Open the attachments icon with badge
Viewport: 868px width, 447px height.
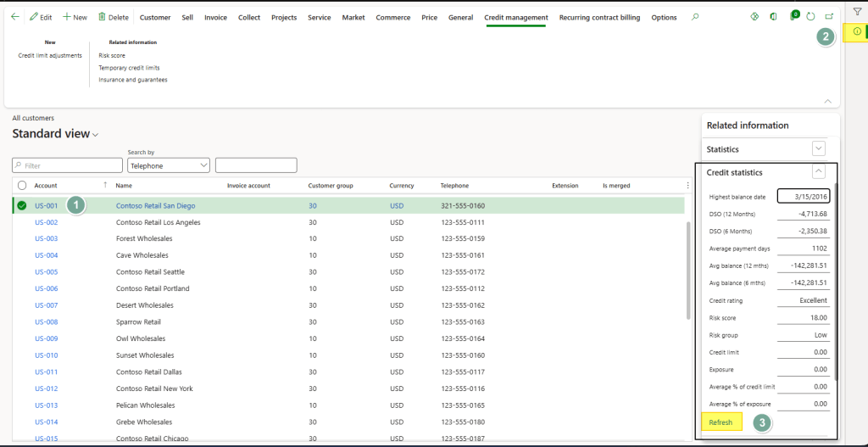pyautogui.click(x=793, y=16)
